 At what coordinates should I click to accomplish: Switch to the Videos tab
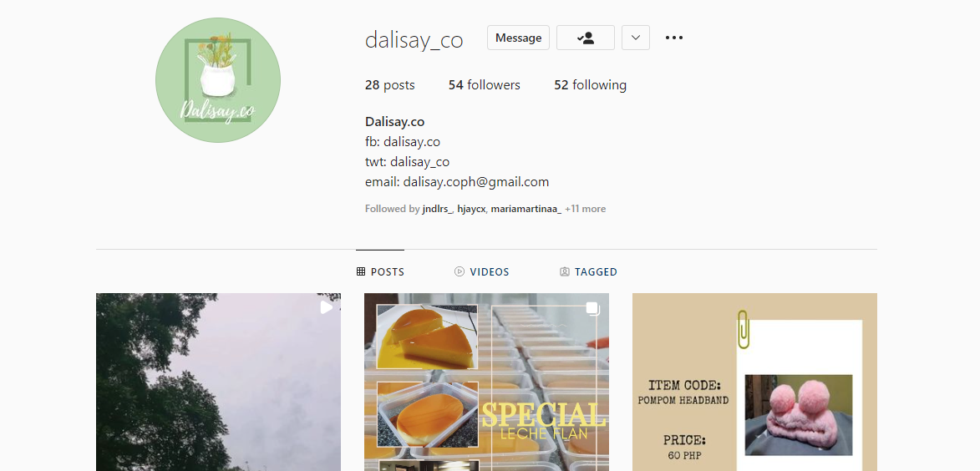[481, 271]
